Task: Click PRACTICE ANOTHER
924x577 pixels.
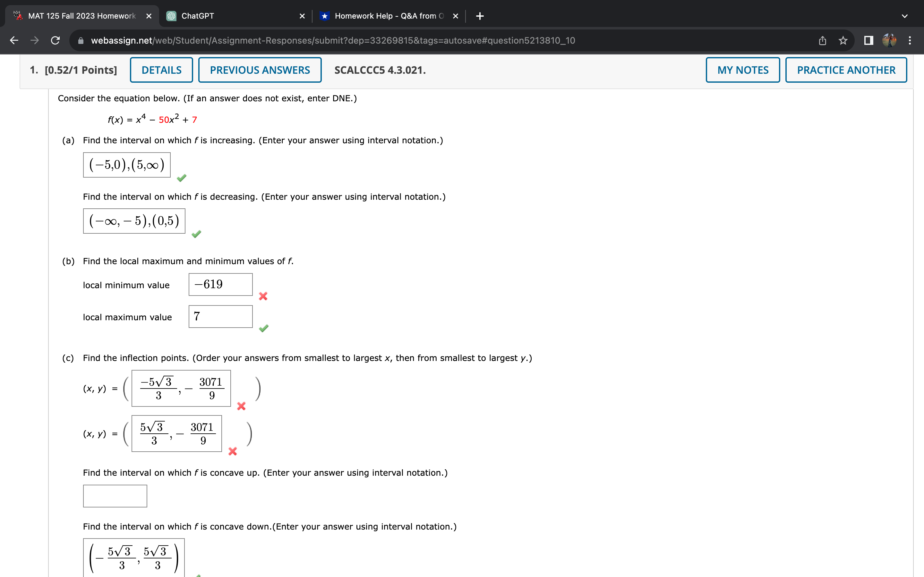Action: 846,70
